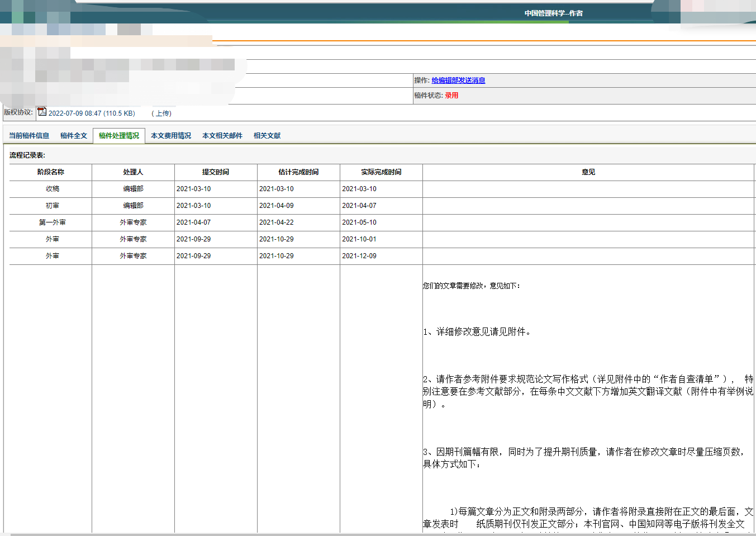Open the 本文相关邮件 tab
756x536 pixels.
click(x=222, y=136)
